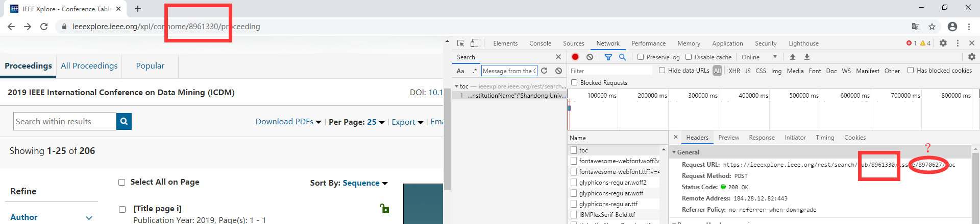Click the network Filter text field
This screenshot has width=980, height=224.
610,71
